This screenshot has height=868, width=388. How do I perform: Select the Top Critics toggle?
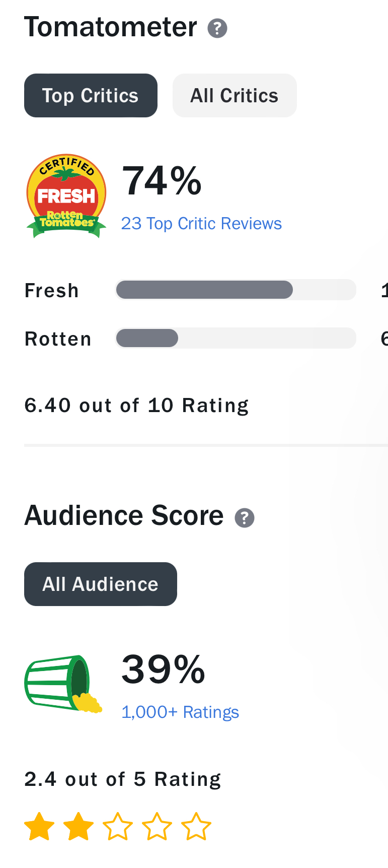click(91, 96)
